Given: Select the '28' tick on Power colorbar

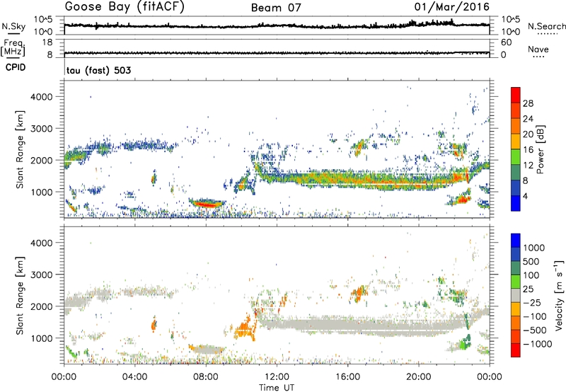Looking at the screenshot, I should [528, 103].
